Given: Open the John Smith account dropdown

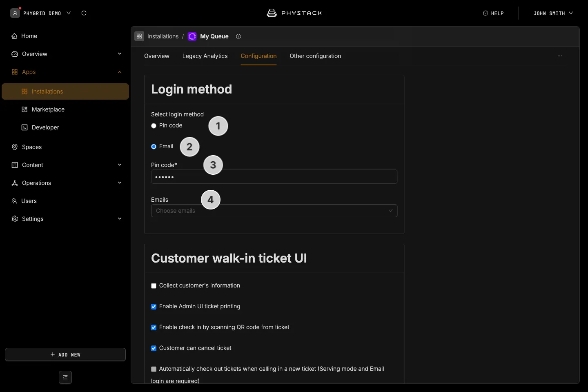Looking at the screenshot, I should pyautogui.click(x=553, y=13).
